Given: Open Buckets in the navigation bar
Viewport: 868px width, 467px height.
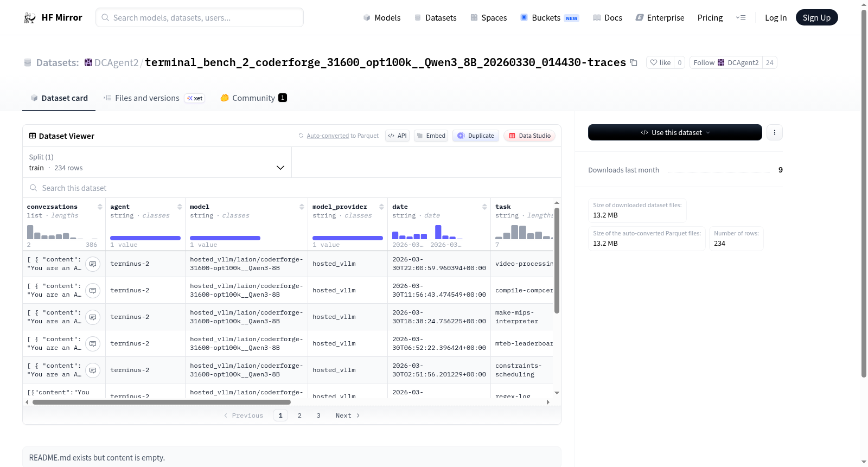Looking at the screenshot, I should pos(550,18).
